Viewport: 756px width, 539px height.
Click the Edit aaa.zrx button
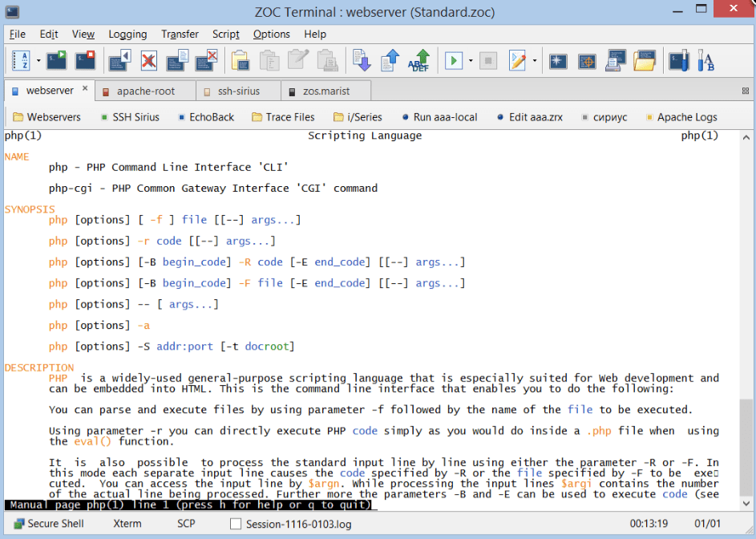[530, 117]
